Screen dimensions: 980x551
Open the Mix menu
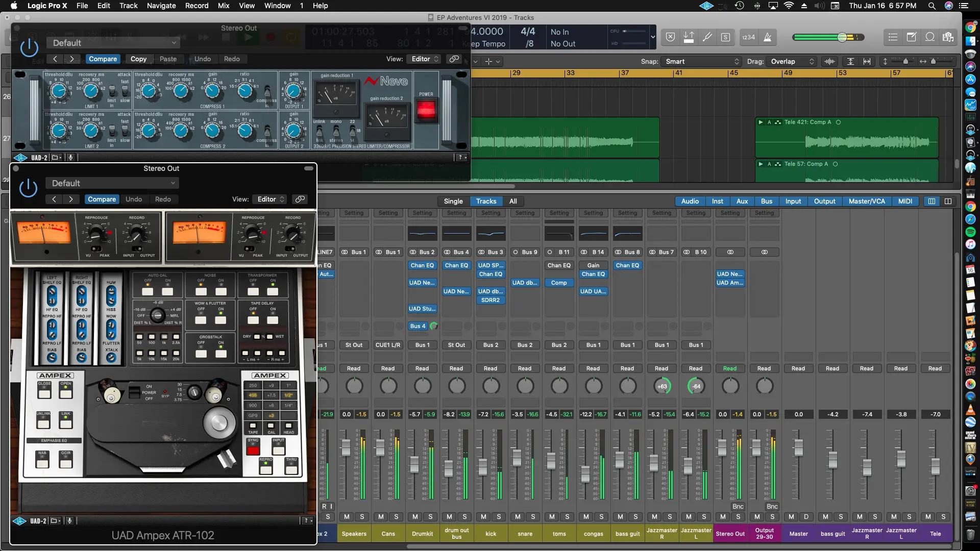(223, 6)
